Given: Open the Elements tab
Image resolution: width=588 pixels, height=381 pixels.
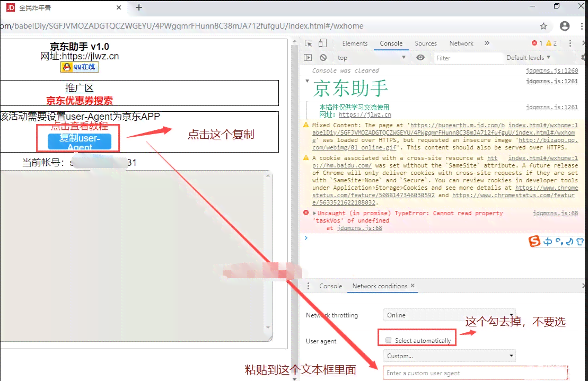Looking at the screenshot, I should click(355, 43).
